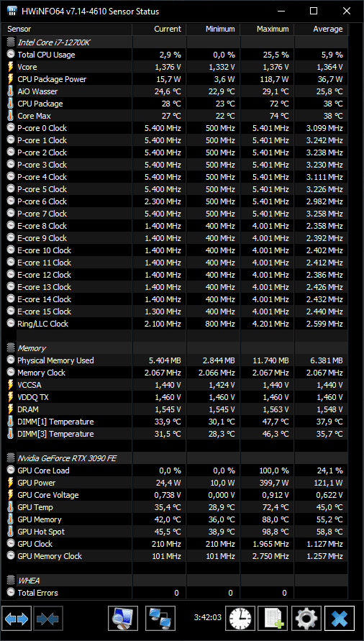Click the 2.300 MHz P-core 6 current value
This screenshot has height=641, width=364.
(163, 201)
